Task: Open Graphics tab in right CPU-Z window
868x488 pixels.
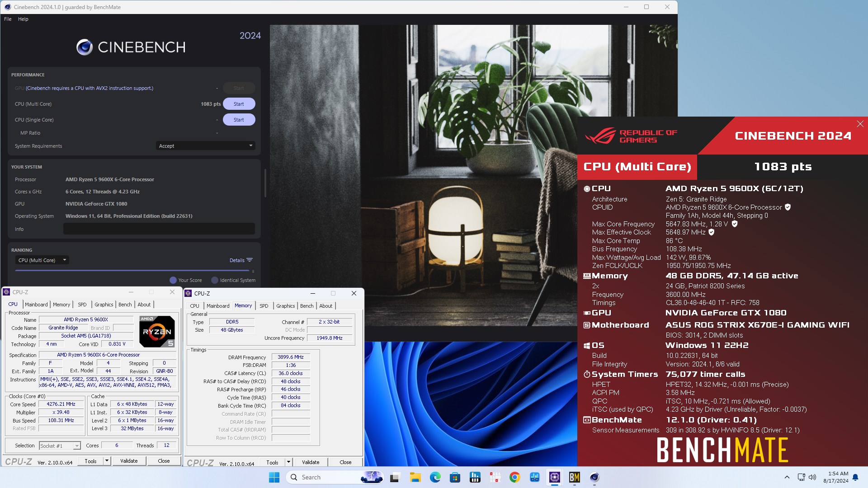Action: point(286,306)
